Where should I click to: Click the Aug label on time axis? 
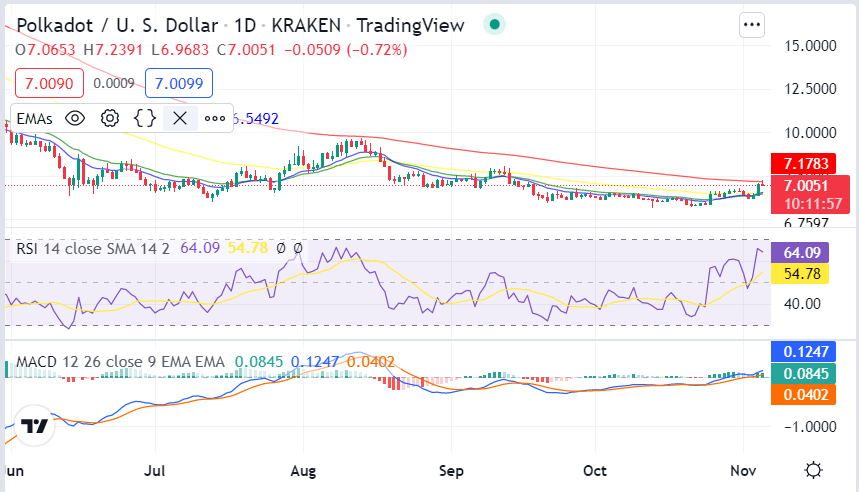coord(303,471)
